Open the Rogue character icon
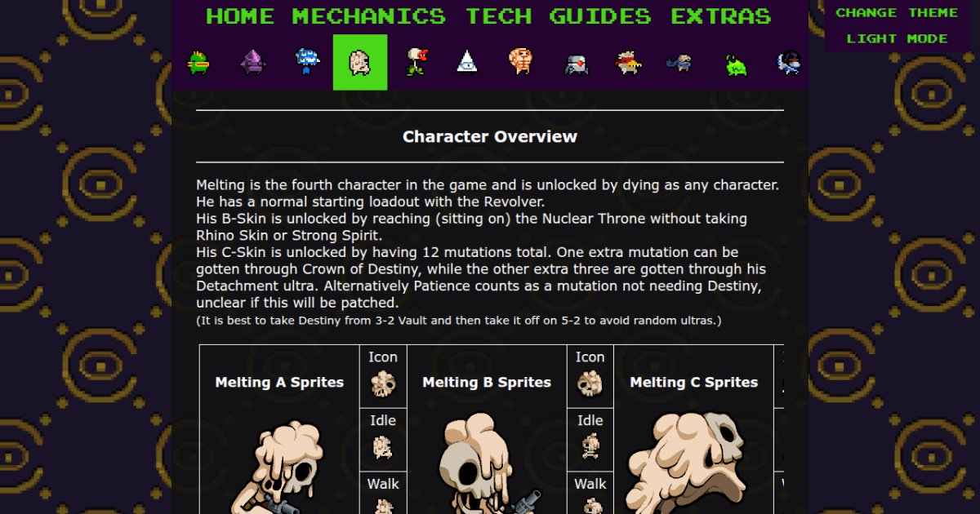 tap(789, 63)
